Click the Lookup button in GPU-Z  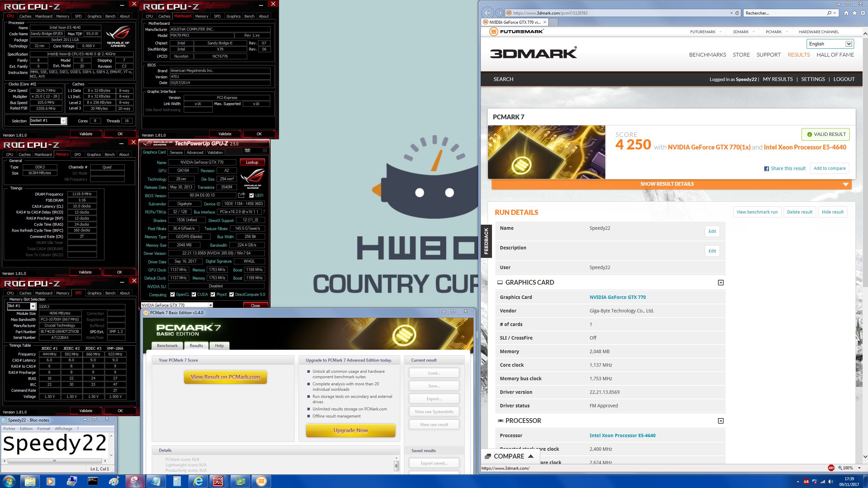[252, 162]
